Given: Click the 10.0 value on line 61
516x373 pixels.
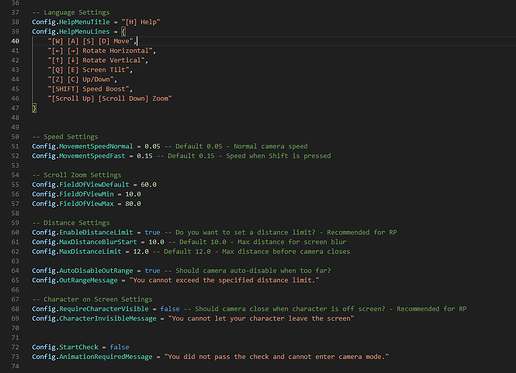Looking at the screenshot, I should pos(156,242).
